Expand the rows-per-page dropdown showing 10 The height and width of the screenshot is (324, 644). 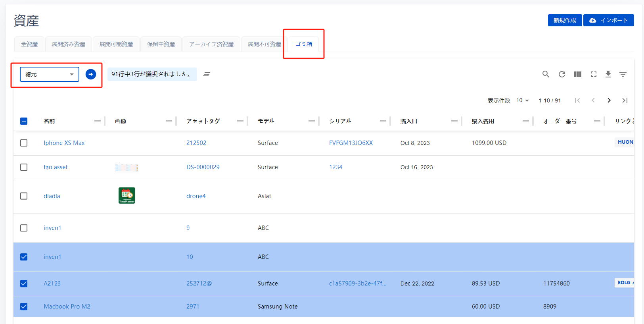(523, 100)
